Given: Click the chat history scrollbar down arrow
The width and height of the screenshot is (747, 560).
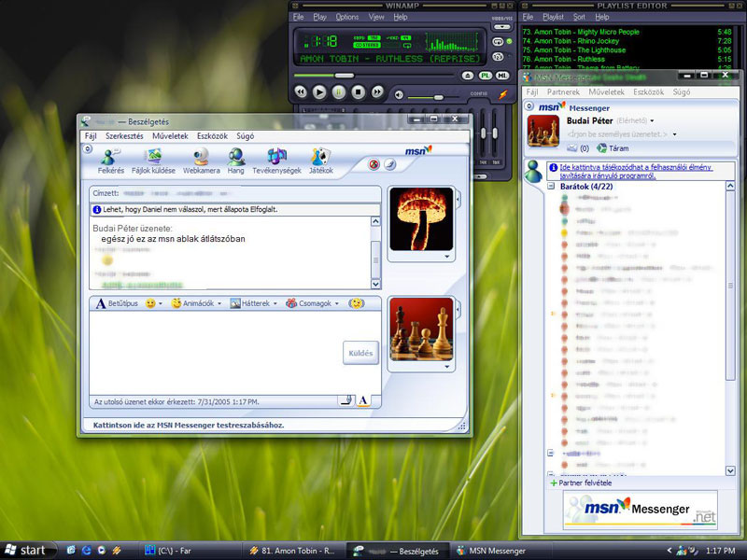Looking at the screenshot, I should click(x=375, y=285).
